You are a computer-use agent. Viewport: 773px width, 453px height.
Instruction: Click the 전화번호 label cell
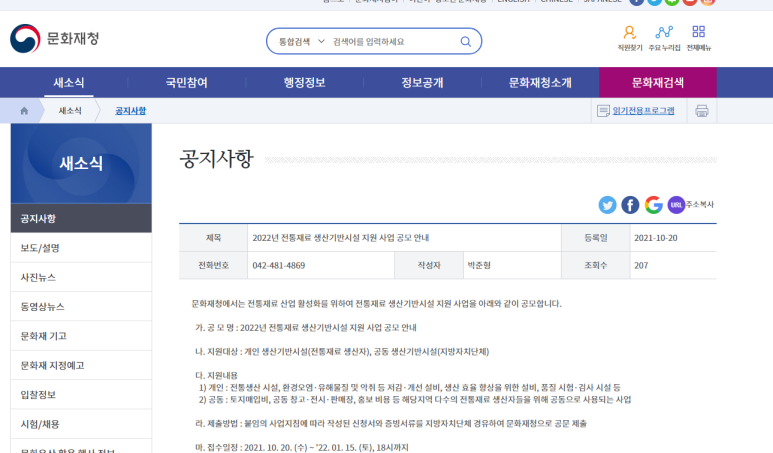[213, 265]
